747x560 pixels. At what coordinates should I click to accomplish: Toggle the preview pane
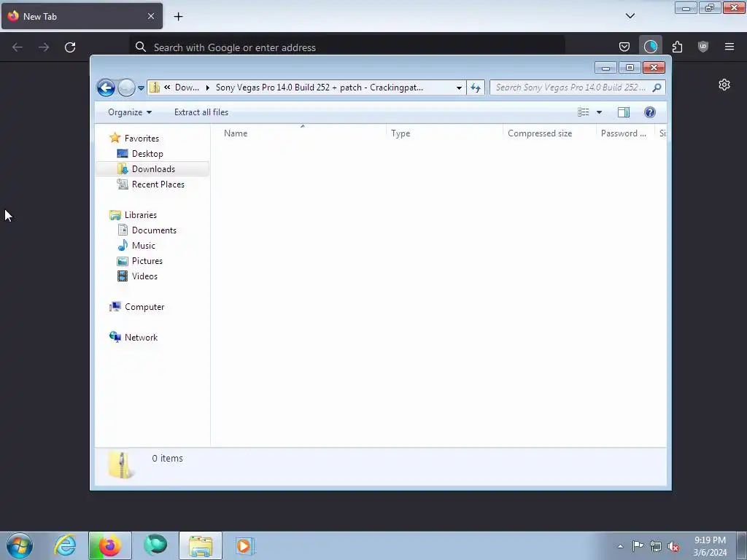tap(624, 112)
